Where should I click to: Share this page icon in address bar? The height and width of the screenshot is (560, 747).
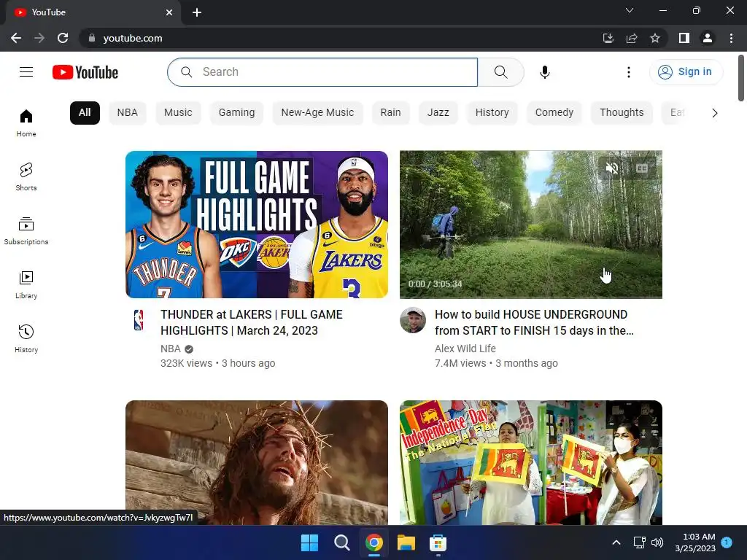coord(632,38)
